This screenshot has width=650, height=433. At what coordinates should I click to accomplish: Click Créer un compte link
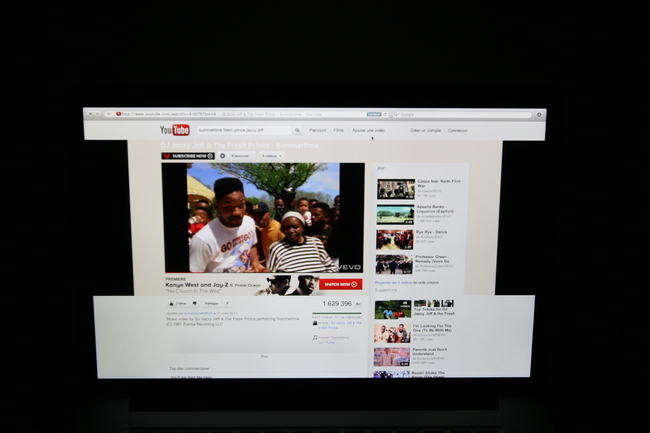(x=425, y=131)
